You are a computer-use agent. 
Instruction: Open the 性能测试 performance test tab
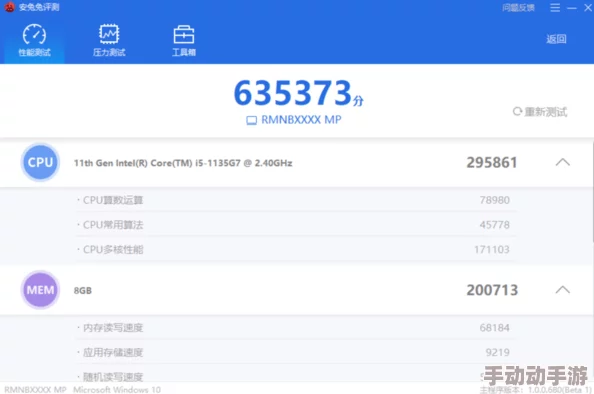pos(34,40)
